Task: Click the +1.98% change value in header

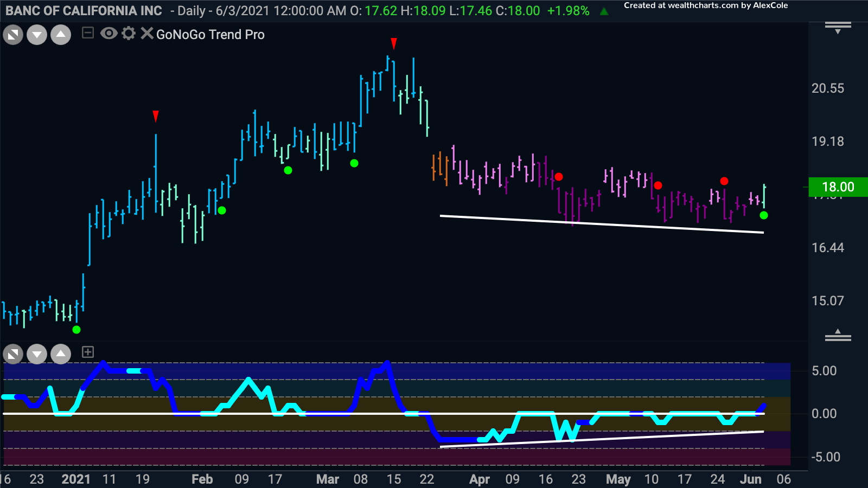Action: (x=568, y=11)
